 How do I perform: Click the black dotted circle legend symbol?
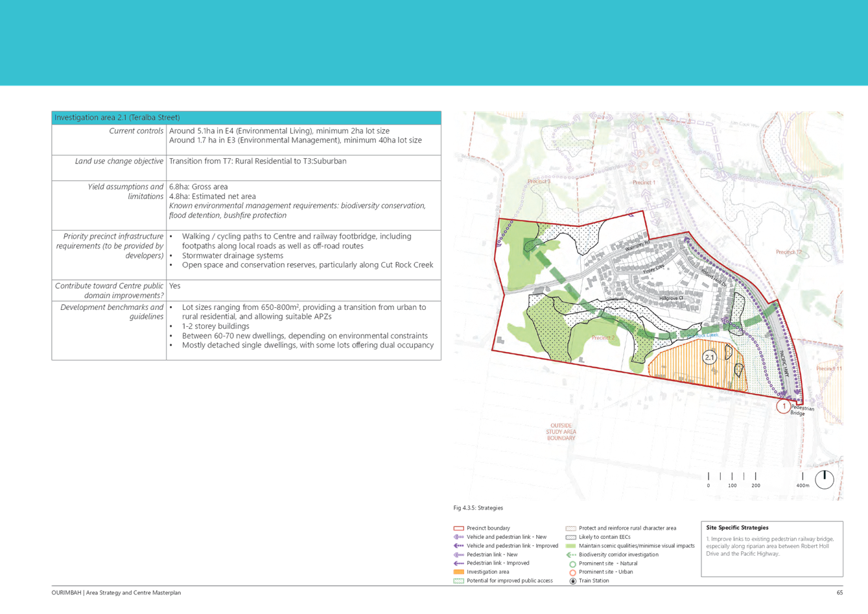click(x=572, y=582)
